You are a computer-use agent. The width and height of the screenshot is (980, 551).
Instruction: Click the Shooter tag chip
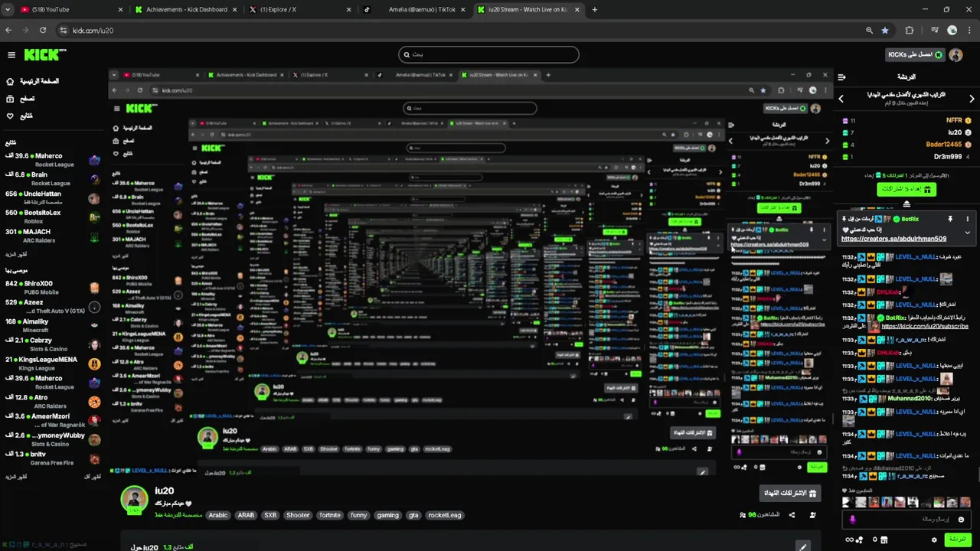point(298,515)
